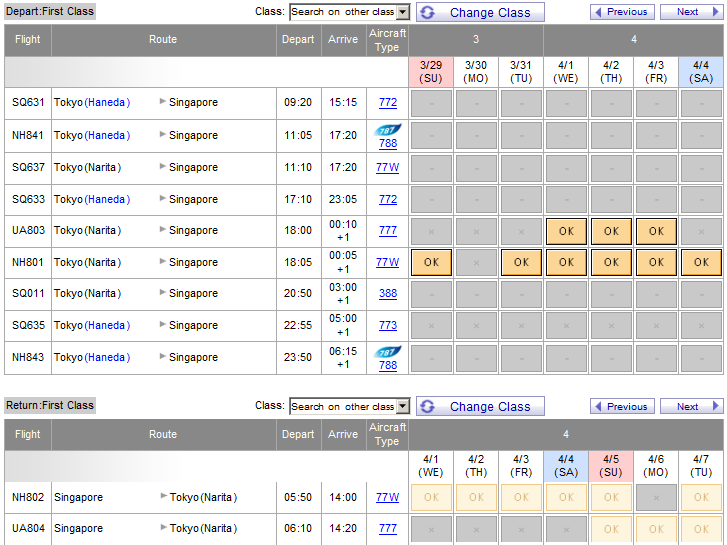Go to Previous dates for departure flights
The image size is (727, 545).
[x=620, y=12]
